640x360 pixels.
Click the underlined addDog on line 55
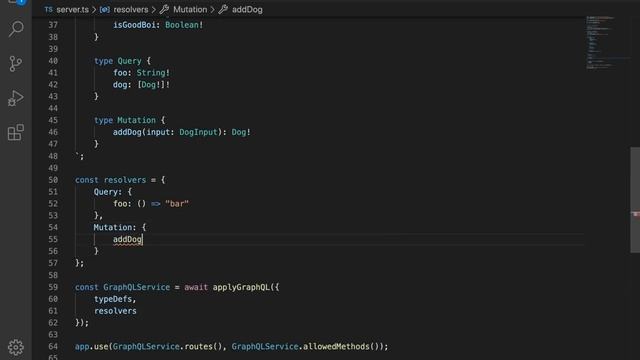coord(127,239)
